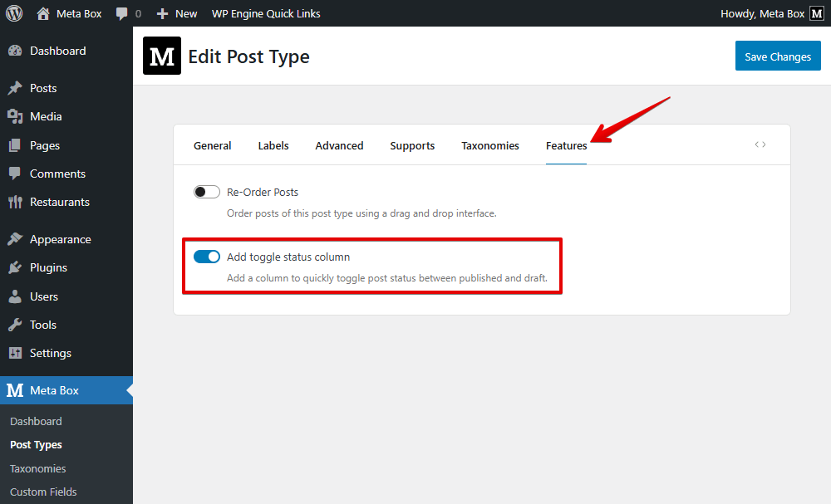The height and width of the screenshot is (504, 831).
Task: Open the Appearance paintbrush icon
Action: pos(17,238)
